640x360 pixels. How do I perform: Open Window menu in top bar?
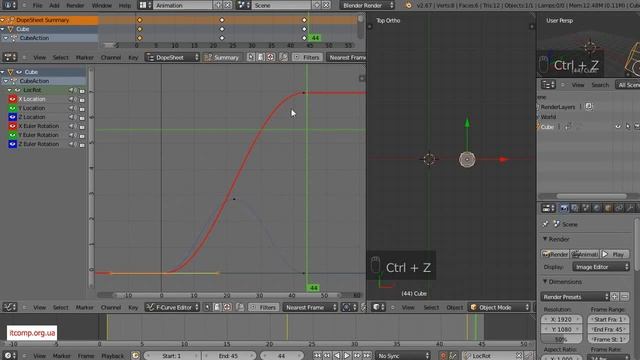pos(102,6)
